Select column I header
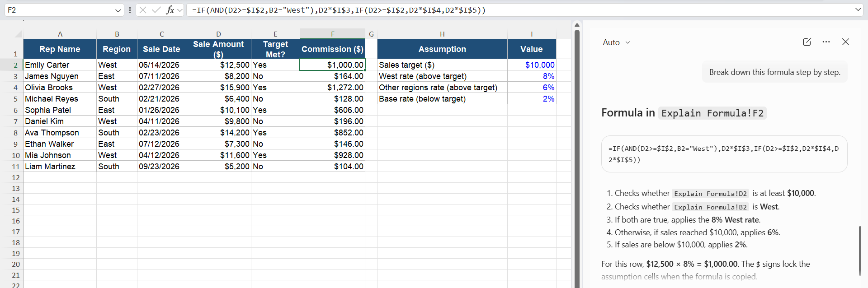Screen dimensions: 868x288 tap(532, 34)
